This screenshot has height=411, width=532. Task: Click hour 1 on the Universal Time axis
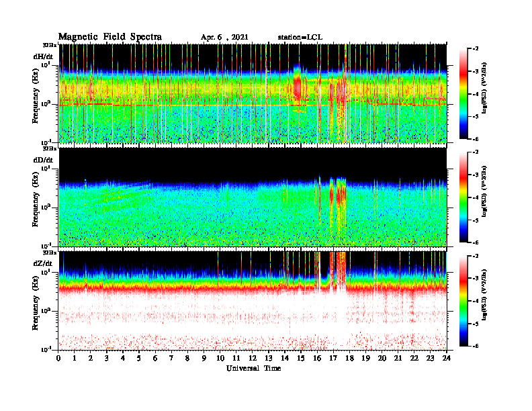click(75, 358)
